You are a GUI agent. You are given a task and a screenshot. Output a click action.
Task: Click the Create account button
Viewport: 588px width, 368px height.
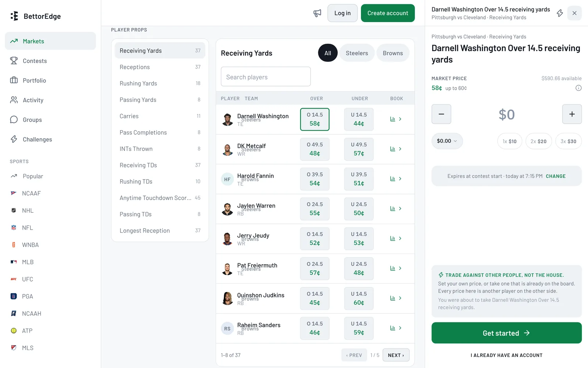click(x=388, y=13)
